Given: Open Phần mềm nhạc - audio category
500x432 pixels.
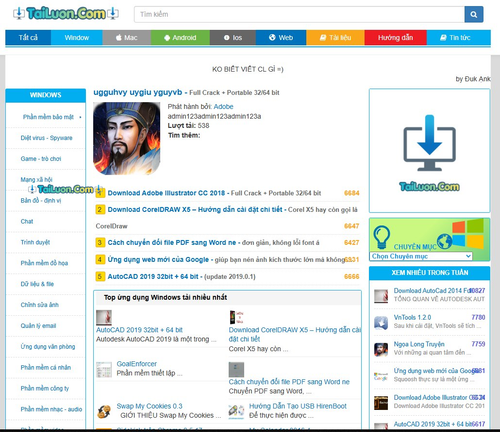Looking at the screenshot, I should click(51, 409).
